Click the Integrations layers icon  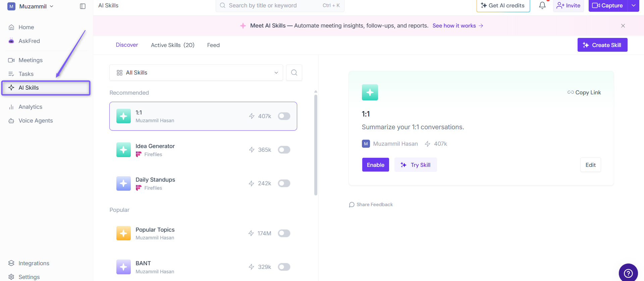pyautogui.click(x=11, y=263)
